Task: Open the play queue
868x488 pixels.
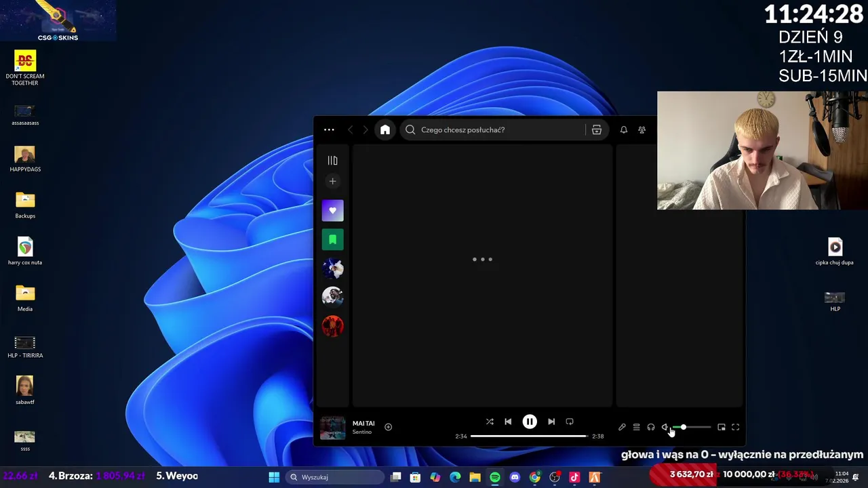Action: [636, 427]
